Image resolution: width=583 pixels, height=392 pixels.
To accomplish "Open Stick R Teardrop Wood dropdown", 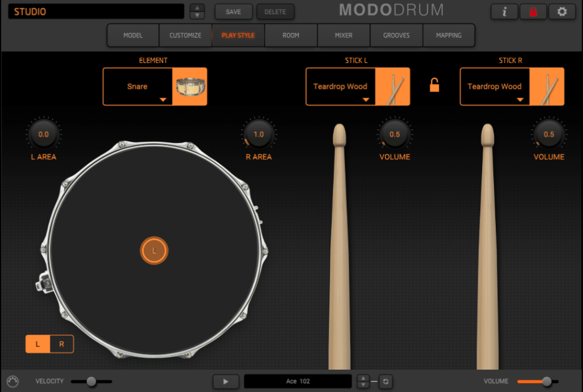I will click(x=495, y=86).
